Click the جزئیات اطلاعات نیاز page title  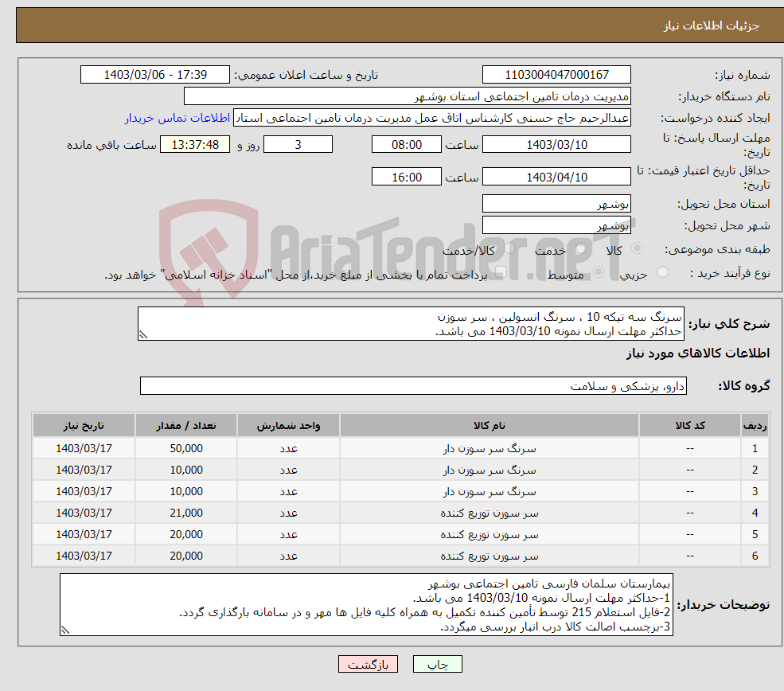click(712, 25)
